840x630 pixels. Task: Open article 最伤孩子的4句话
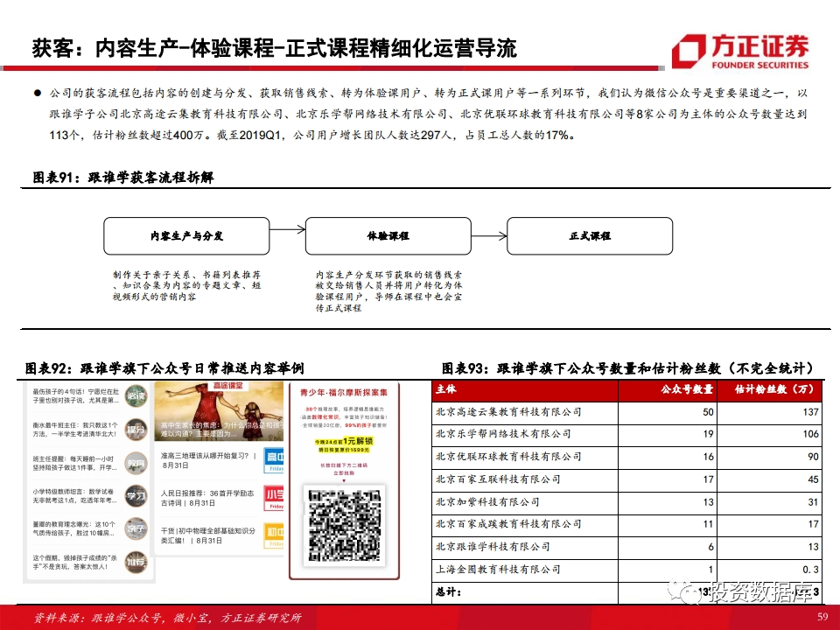(75, 395)
